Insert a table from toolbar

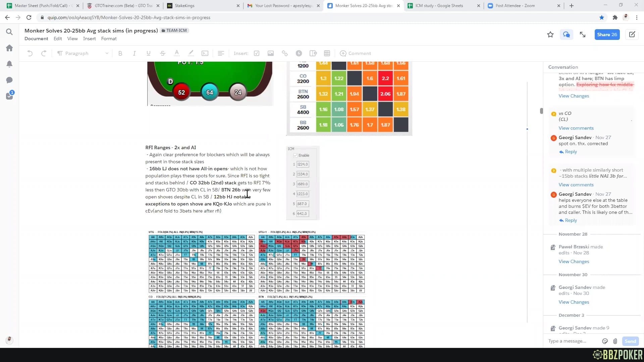[327, 53]
